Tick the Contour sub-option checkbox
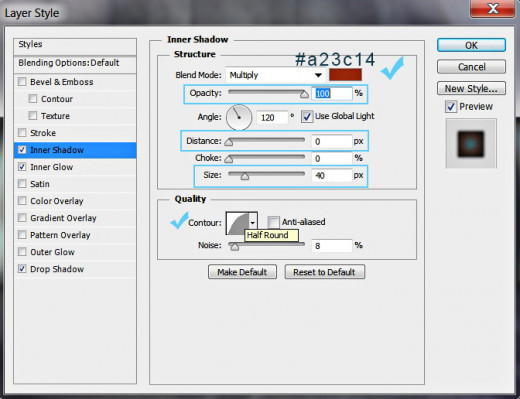The image size is (520, 399). pos(33,99)
